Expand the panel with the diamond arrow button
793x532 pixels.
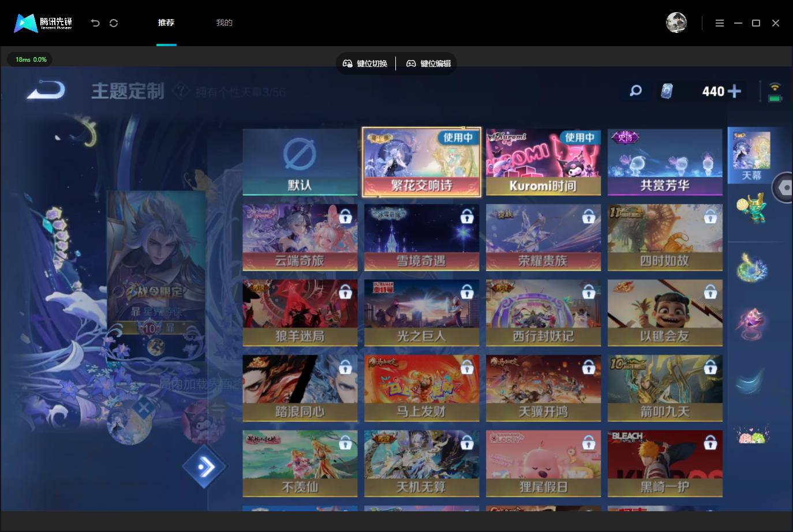(x=204, y=467)
